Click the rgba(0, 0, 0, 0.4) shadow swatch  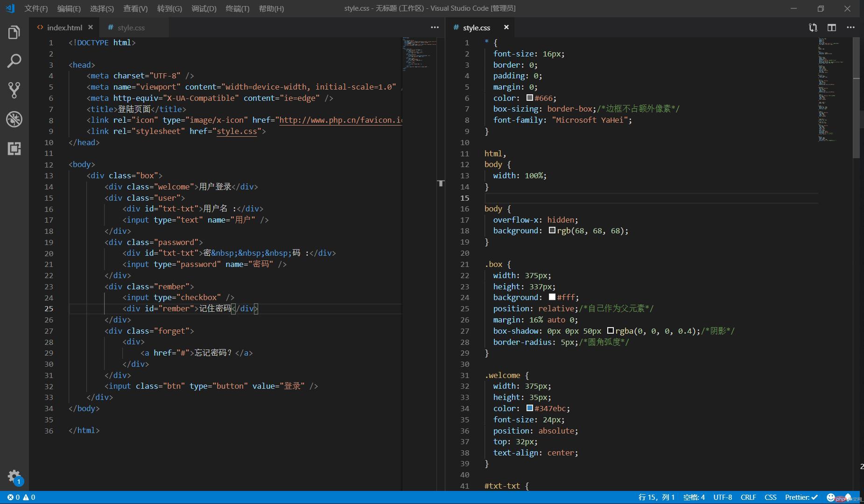[x=610, y=330]
